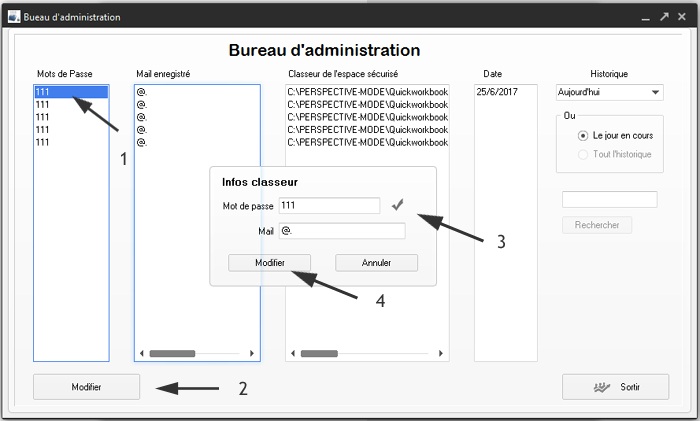Viewport: 700px width, 421px height.
Task: Click the checkmark icon beside the password field
Action: [398, 204]
